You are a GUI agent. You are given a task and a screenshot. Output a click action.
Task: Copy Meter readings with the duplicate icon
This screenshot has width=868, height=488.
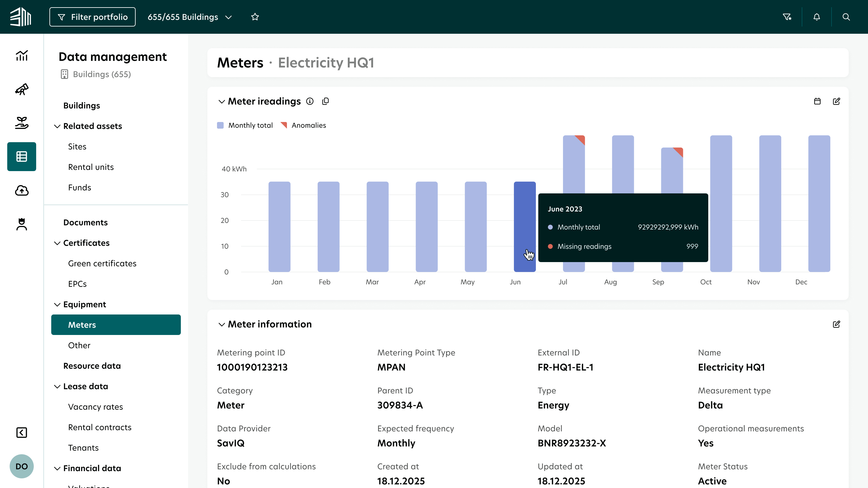(x=325, y=102)
